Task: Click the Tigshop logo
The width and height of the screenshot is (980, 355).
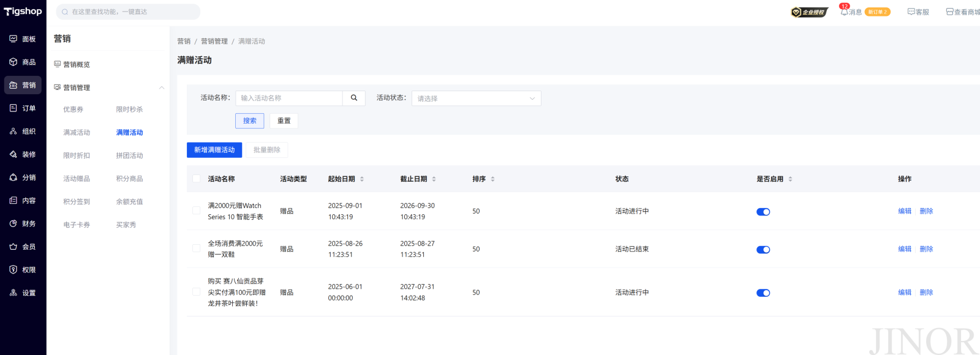Action: tap(23, 11)
